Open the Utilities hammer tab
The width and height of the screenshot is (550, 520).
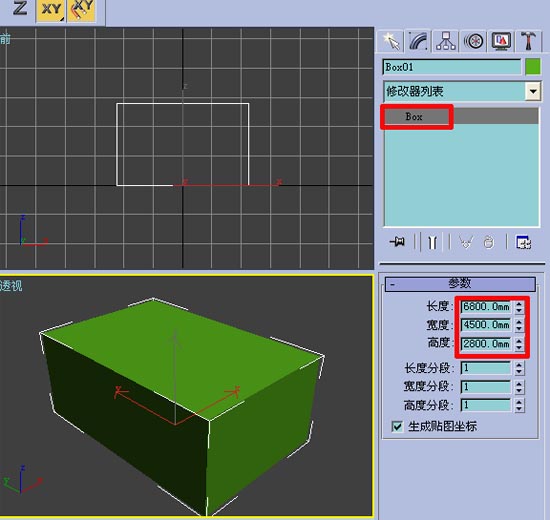tap(528, 41)
